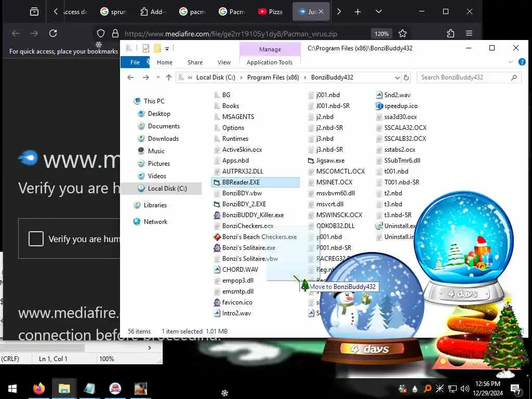List all Firefox tabs dropdown

pyautogui.click(x=379, y=11)
